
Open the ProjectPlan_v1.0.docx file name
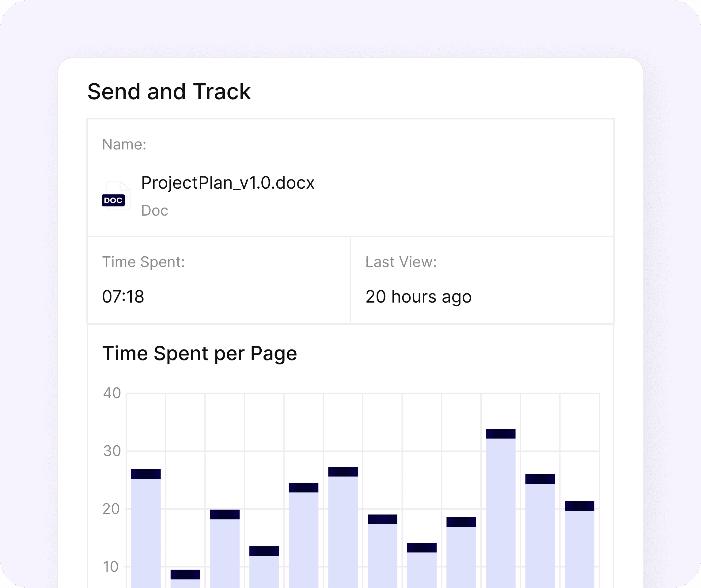(228, 183)
